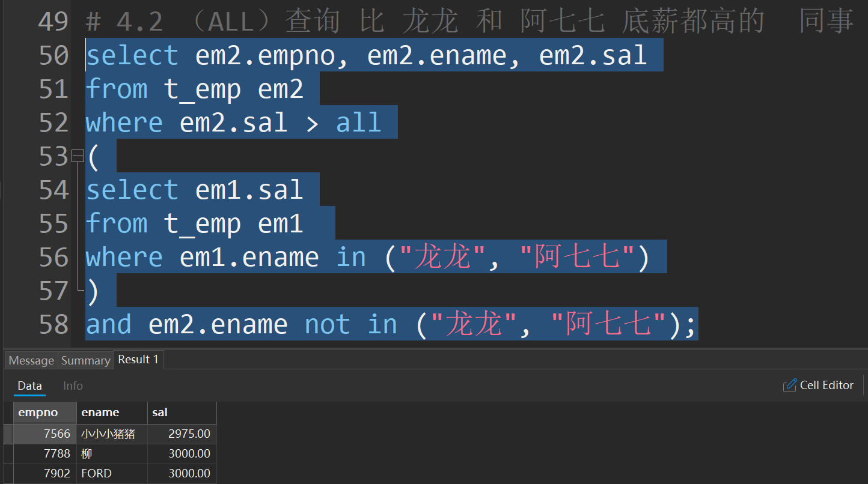Viewport: 868px width, 484px height.
Task: Click em2.empno in the select list
Action: 265,55
